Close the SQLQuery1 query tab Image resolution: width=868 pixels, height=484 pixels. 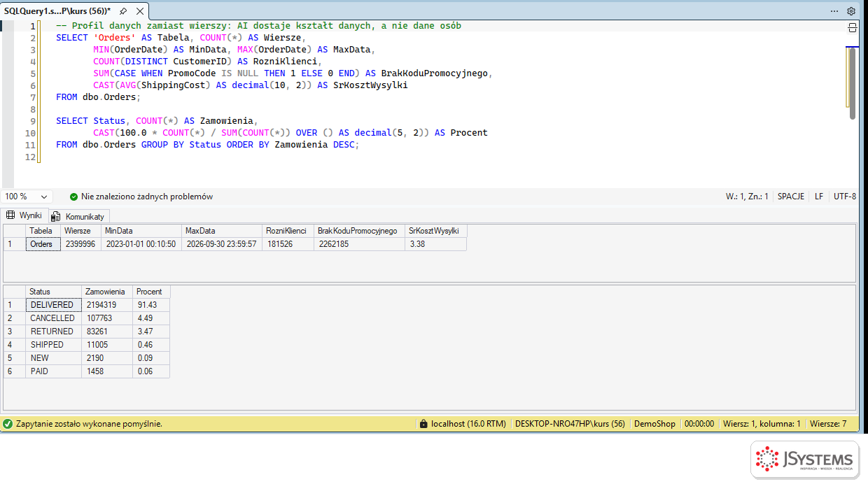(x=140, y=11)
